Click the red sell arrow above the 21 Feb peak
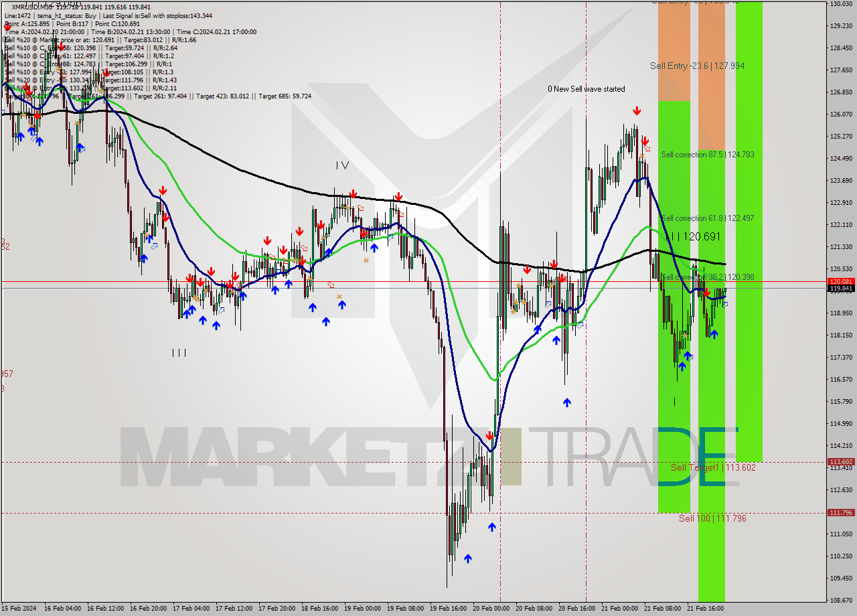Viewport: 857px width, 616px height. 637,110
